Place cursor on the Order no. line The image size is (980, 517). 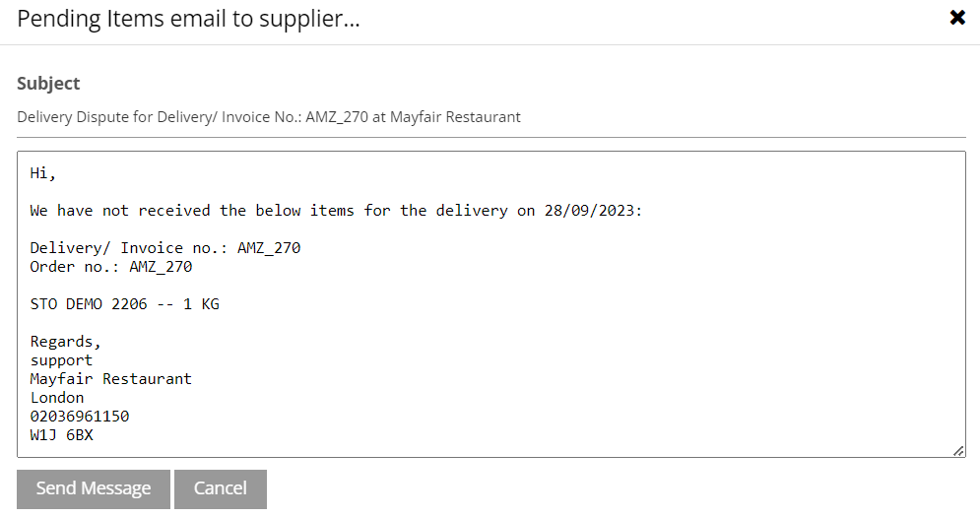point(110,267)
